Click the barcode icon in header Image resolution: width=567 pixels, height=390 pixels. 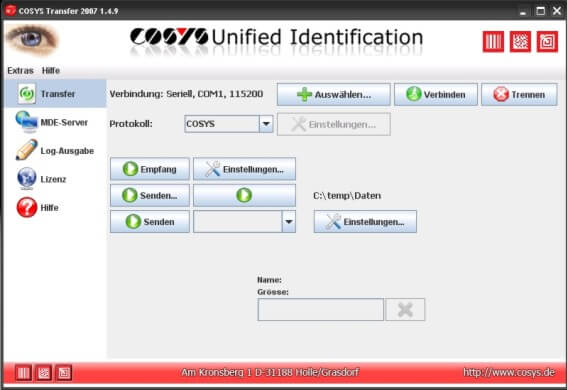493,42
